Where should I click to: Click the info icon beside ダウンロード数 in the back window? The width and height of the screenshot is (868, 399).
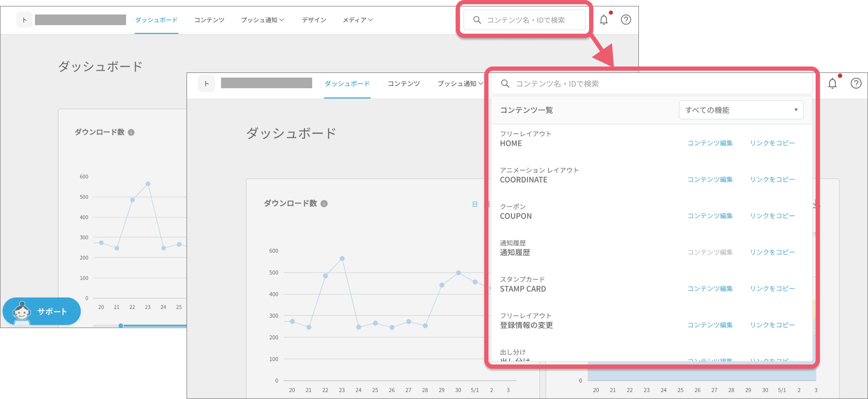(131, 132)
